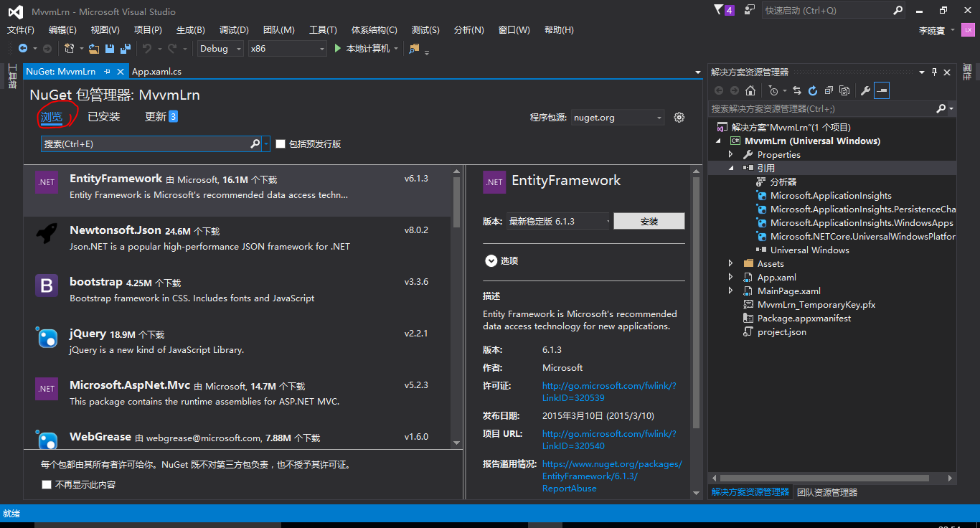Open the package source nuget.org dropdown
Image resolution: width=980 pixels, height=528 pixels.
pyautogui.click(x=618, y=118)
